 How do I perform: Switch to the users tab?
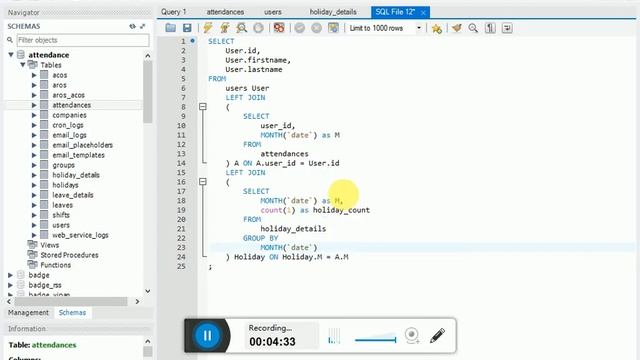click(273, 12)
